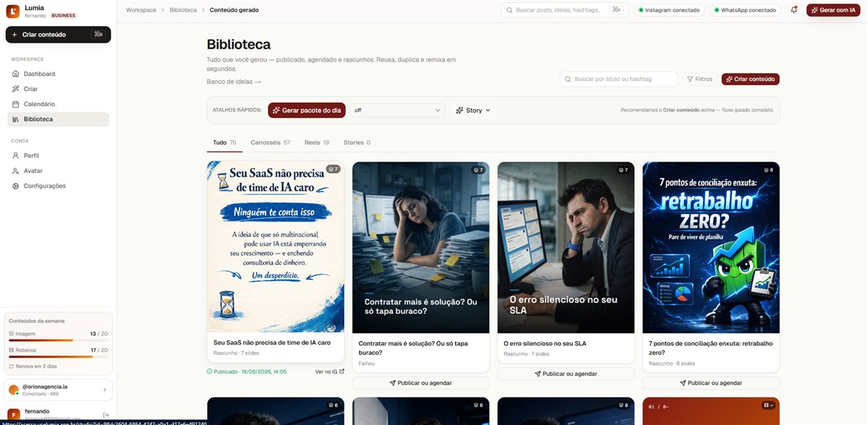Click the @orionagencia.ia avatar icon

tap(14, 390)
